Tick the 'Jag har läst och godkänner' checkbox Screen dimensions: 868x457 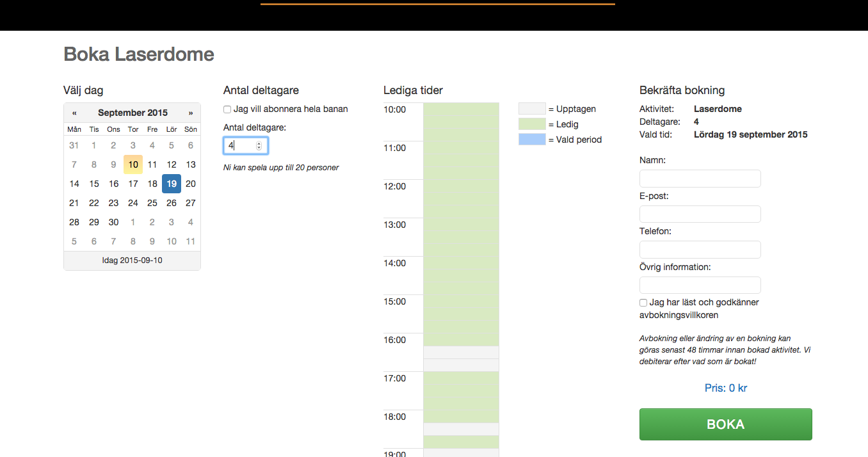[643, 303]
